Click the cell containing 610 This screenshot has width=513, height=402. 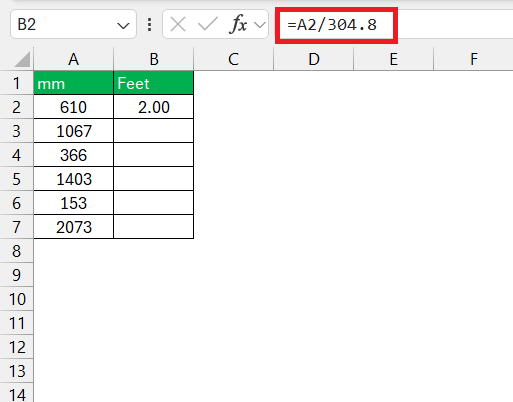73,107
